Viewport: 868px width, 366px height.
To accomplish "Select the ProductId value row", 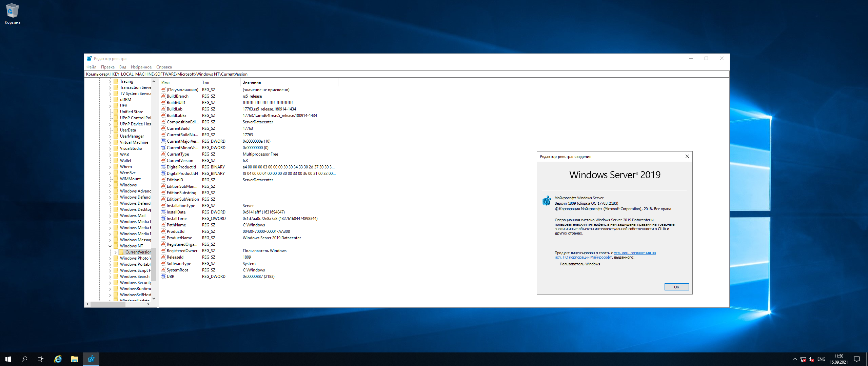I will [x=249, y=231].
